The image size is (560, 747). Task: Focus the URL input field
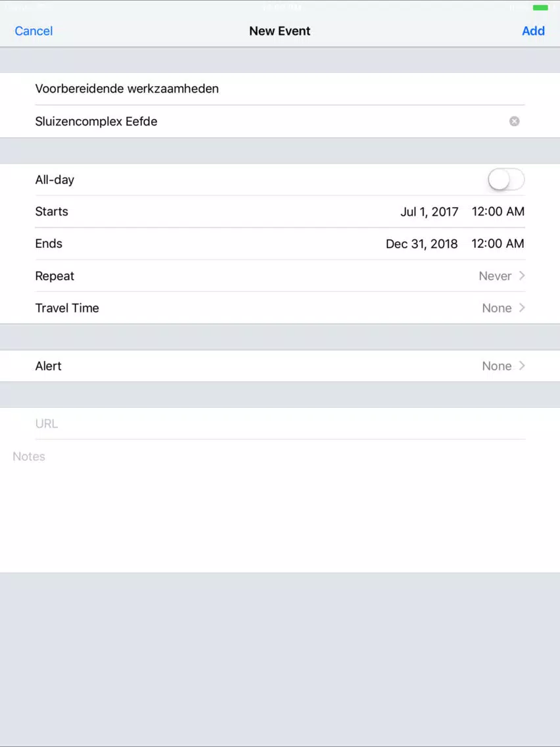280,423
